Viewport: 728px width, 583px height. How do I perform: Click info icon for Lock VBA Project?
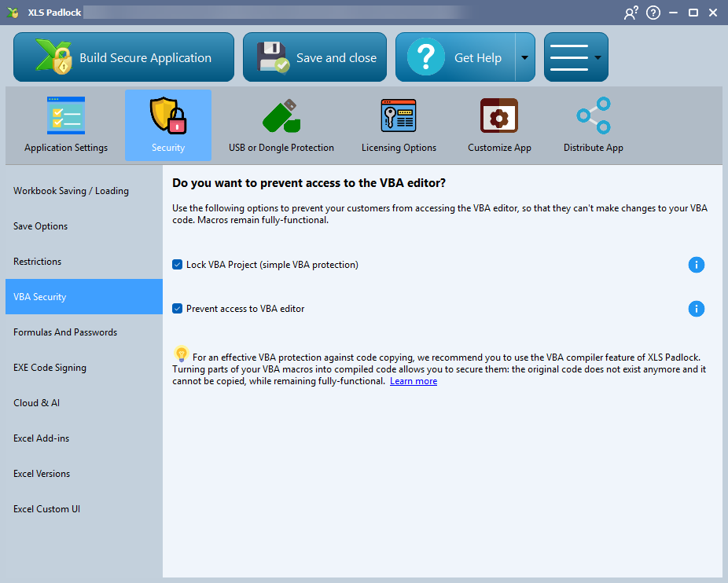(x=696, y=265)
